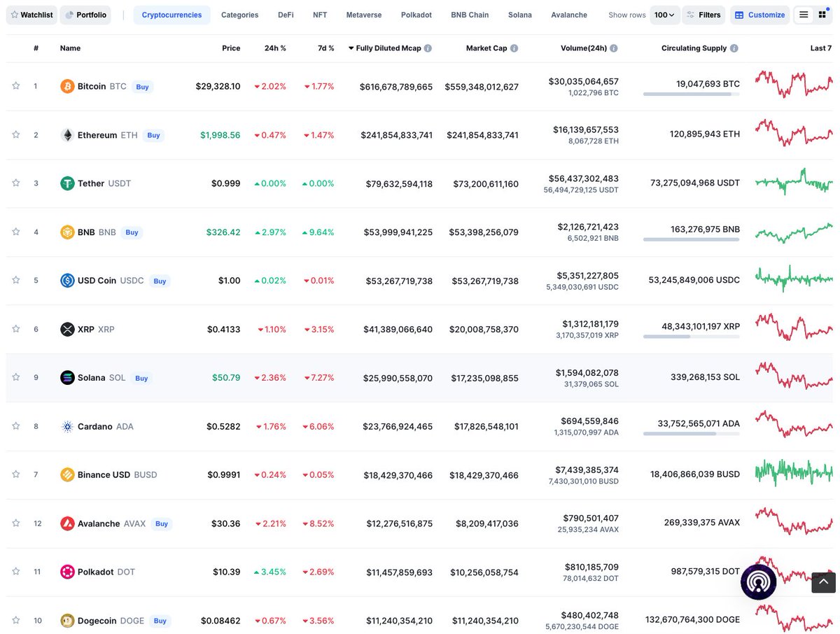Open the Watchlist button
Viewport: 840px width, 634px height.
[x=31, y=15]
